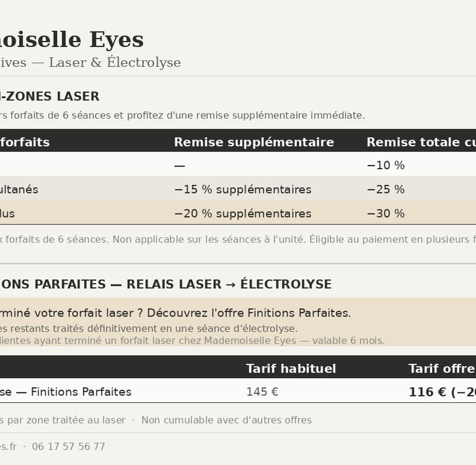Click the −15 % supplémentaires cell
This screenshot has width=476, height=465.
242,190
